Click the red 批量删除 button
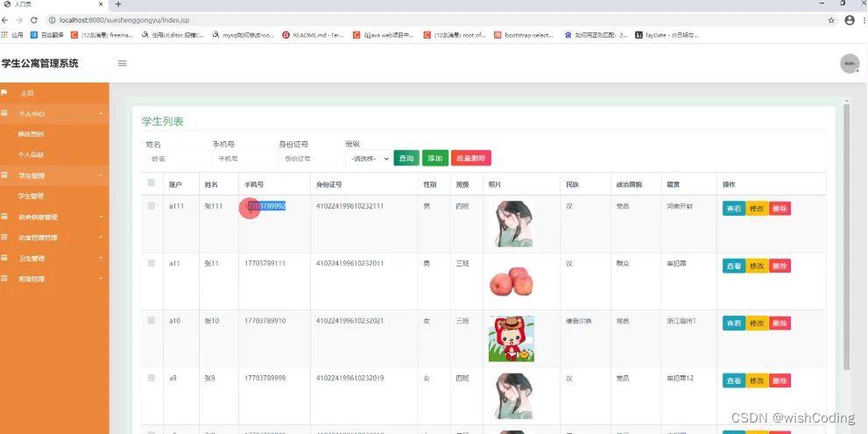Image resolution: width=868 pixels, height=434 pixels. point(471,158)
